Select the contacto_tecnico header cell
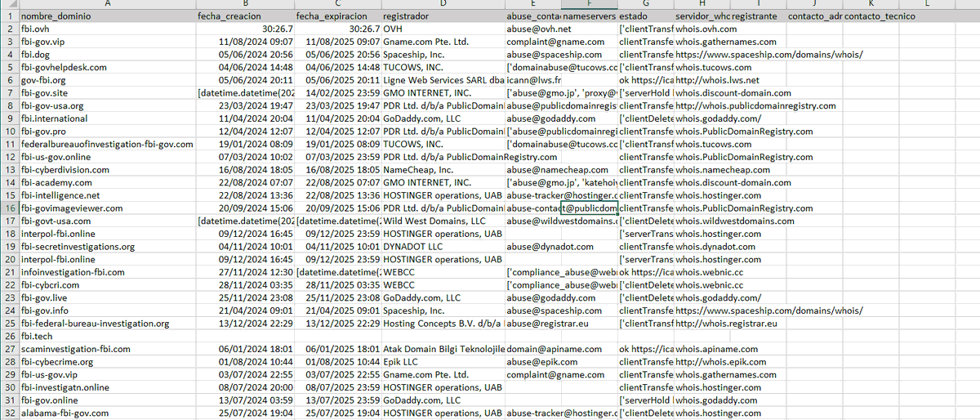 pos(871,16)
